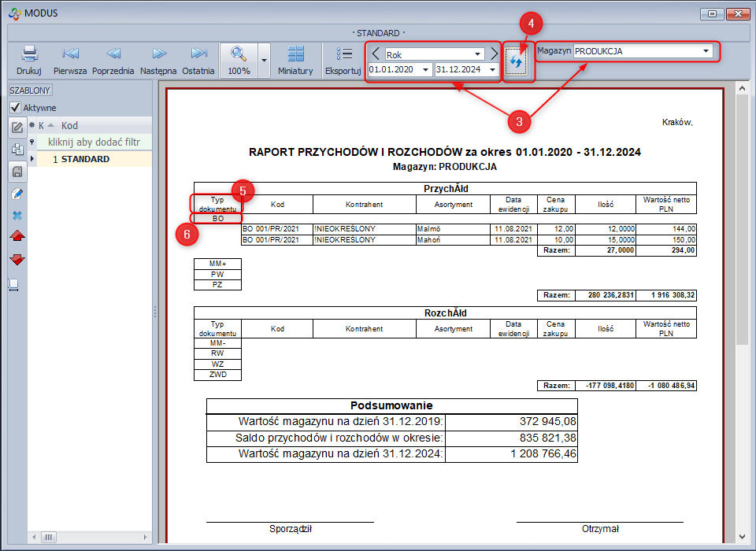Click the red up arrow icon
The image size is (756, 551).
click(x=17, y=237)
